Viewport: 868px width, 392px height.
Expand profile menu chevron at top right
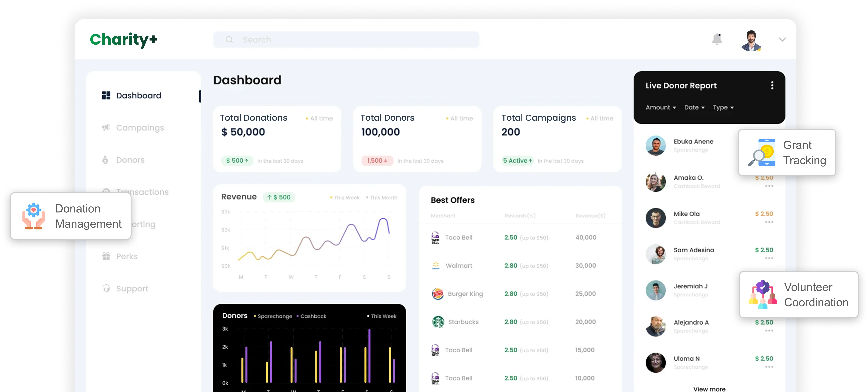782,40
